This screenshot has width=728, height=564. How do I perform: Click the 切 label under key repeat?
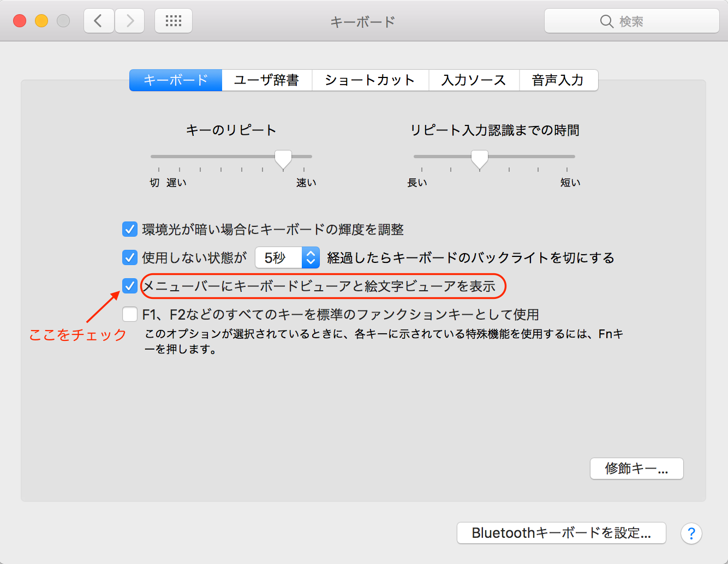point(154,183)
